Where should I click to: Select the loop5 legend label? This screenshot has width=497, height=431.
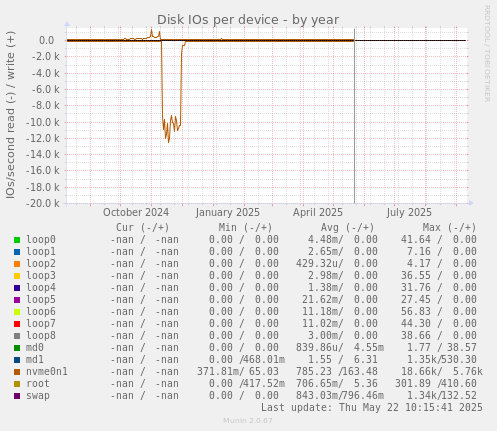[41, 300]
